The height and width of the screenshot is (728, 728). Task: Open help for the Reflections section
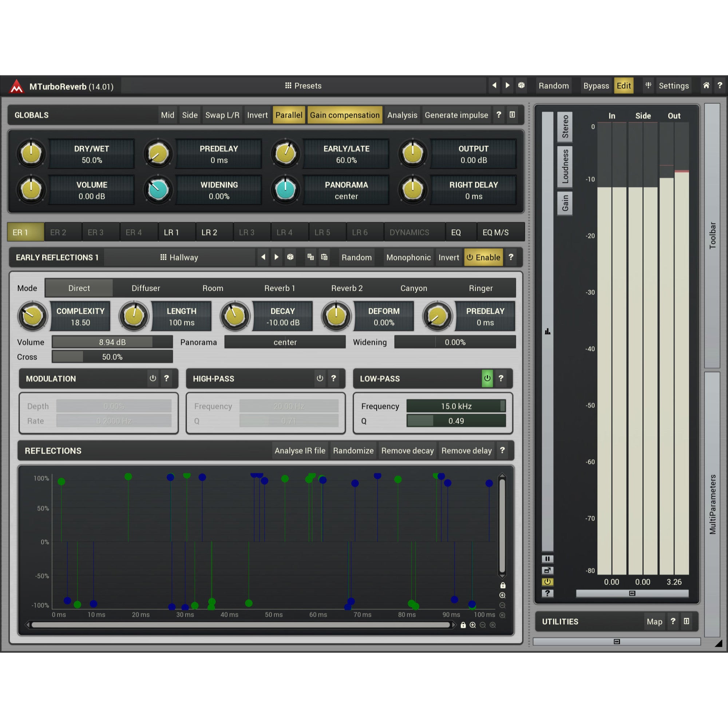[x=502, y=450]
